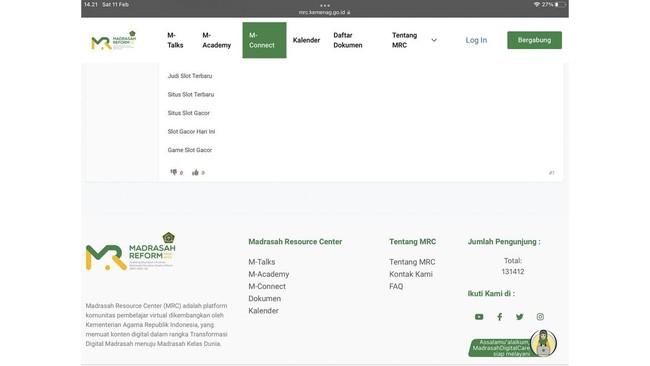
Task: Open the Kalender nav item
Action: coord(306,40)
